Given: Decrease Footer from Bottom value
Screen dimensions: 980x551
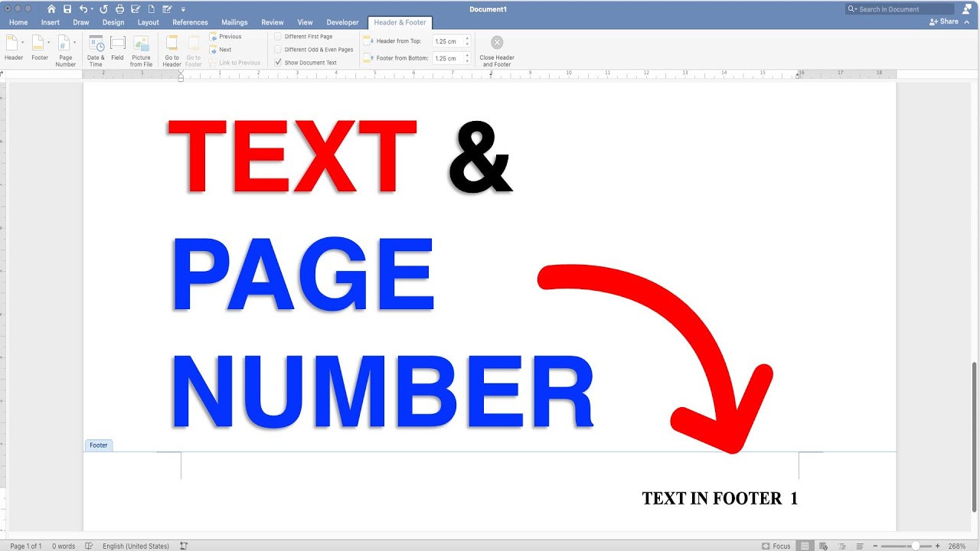Looking at the screenshot, I should tap(467, 61).
